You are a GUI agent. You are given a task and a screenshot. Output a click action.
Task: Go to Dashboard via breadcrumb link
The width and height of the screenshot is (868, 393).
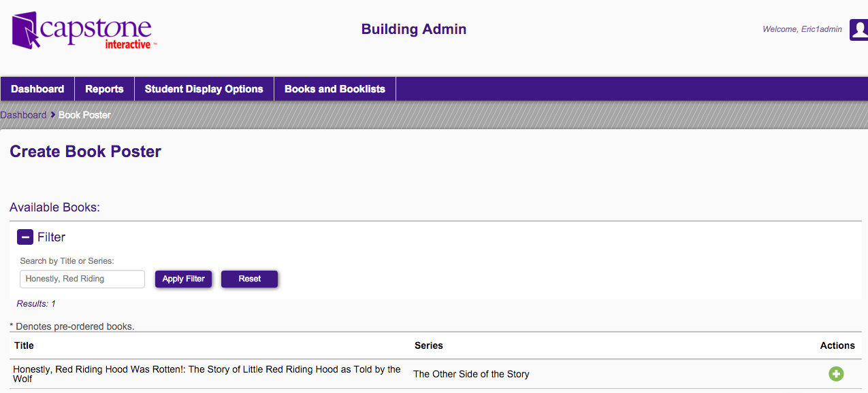pyautogui.click(x=23, y=115)
